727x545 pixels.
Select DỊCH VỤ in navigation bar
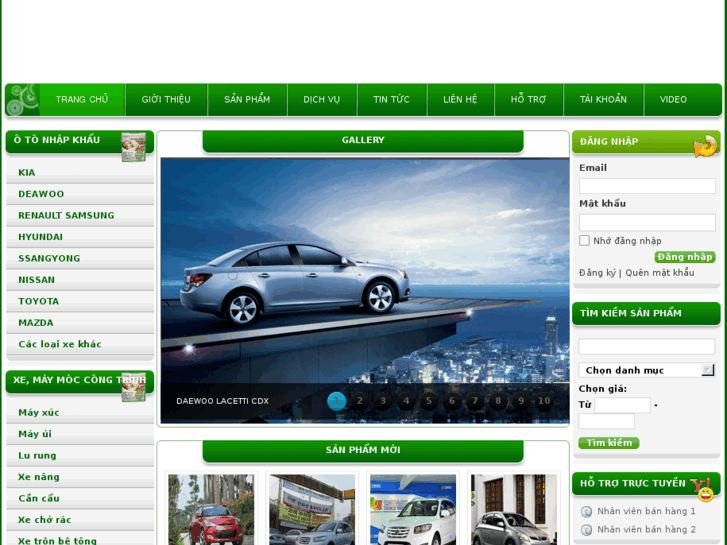coord(322,99)
